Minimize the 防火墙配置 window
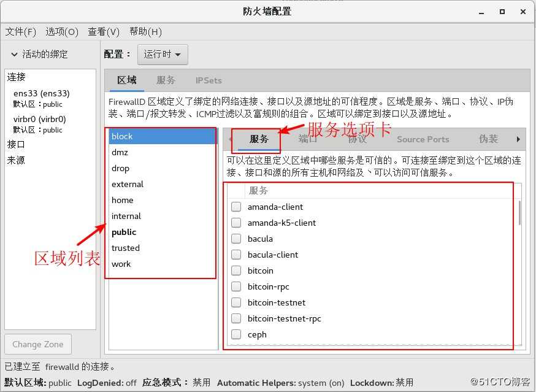 click(x=481, y=12)
